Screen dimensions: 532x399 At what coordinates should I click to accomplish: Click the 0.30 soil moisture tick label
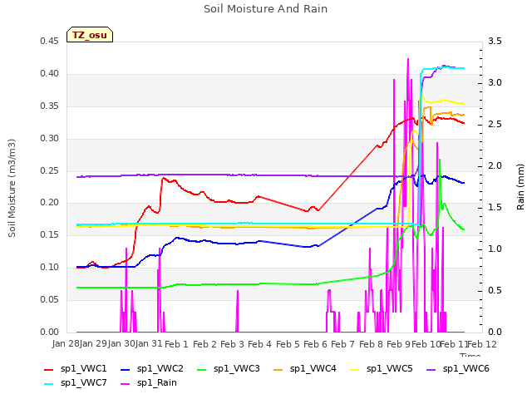coord(49,139)
